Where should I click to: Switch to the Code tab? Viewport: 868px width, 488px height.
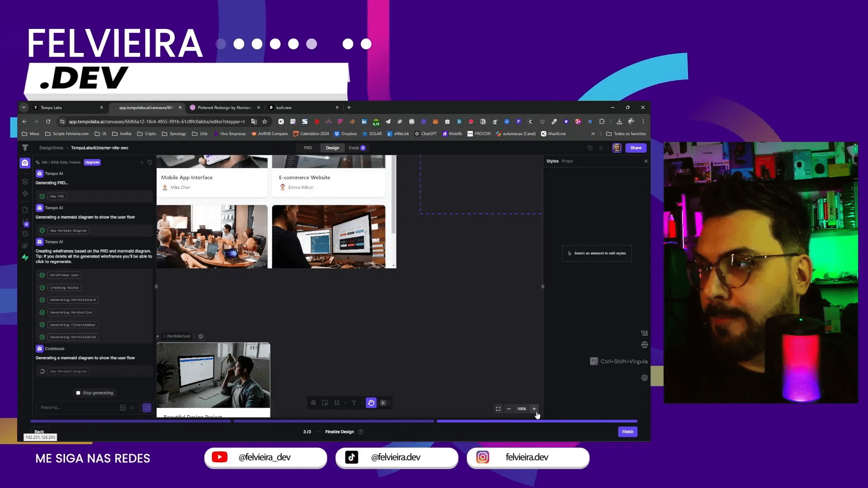(x=357, y=148)
